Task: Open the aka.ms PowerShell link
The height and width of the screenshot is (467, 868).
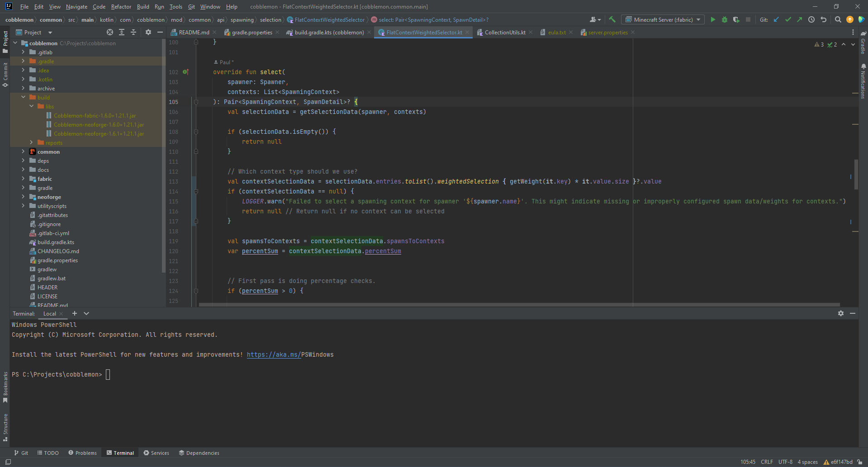Action: pyautogui.click(x=274, y=354)
